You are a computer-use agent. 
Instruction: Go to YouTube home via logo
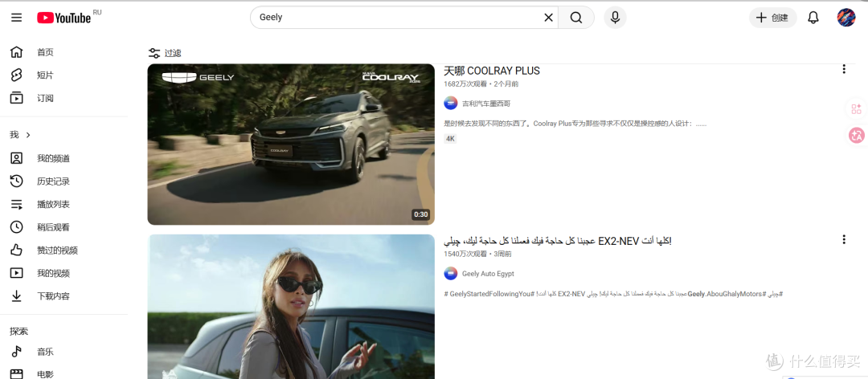64,18
